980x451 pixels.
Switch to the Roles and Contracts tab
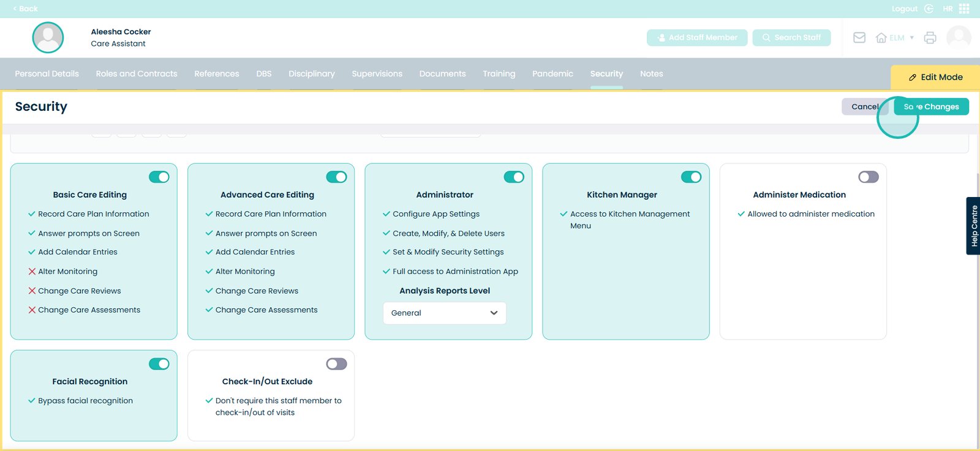point(137,74)
